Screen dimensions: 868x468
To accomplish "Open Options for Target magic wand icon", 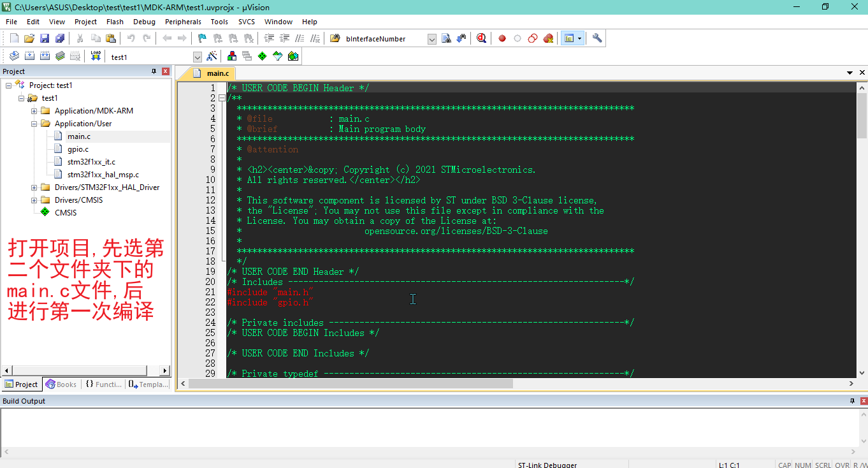I will 212,56.
